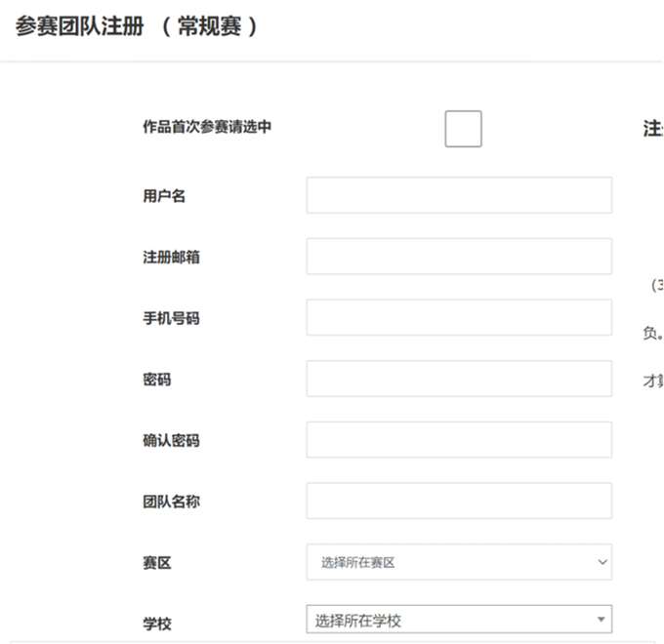
Task: Click the 团队名称 label
Action: [x=172, y=502]
